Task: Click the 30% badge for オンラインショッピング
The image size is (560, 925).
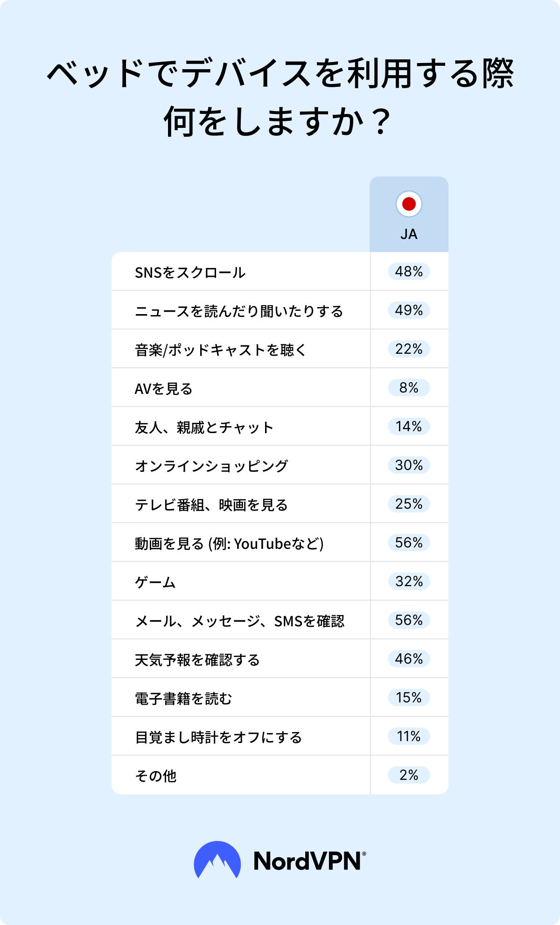Action: [x=409, y=465]
